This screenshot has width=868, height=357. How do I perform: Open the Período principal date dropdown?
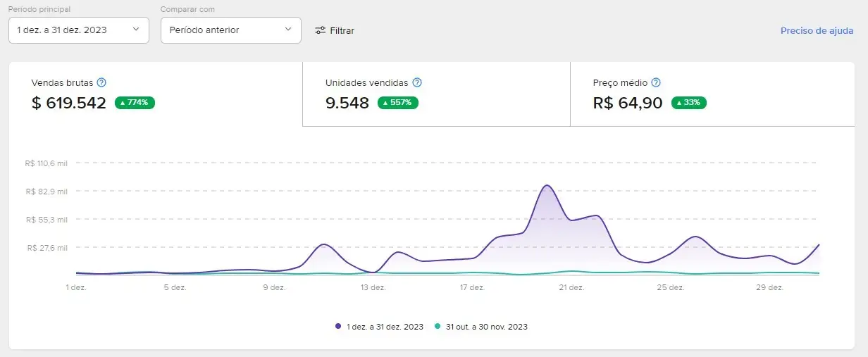(79, 30)
